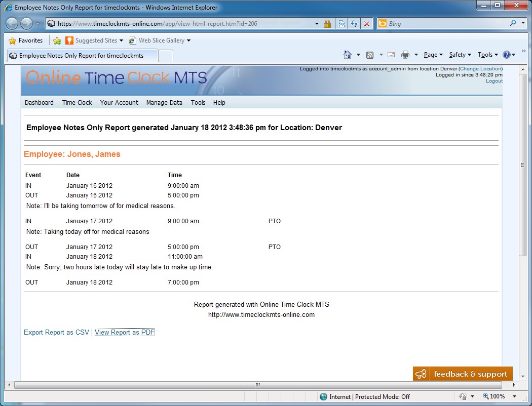Click the security lock icon in address bar

[327, 24]
